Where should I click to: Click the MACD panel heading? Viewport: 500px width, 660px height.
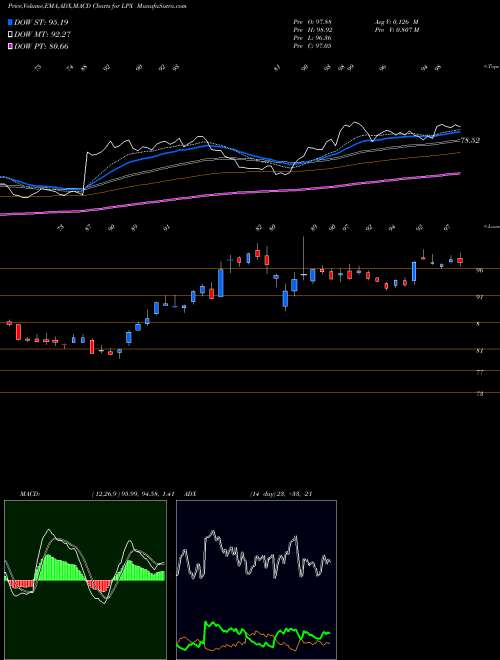[x=29, y=494]
